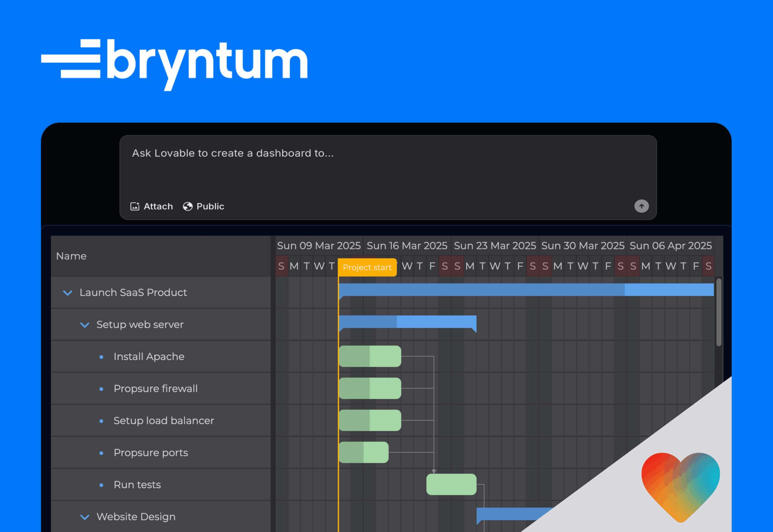This screenshot has width=773, height=532.
Task: Click the bullet marker beside Run tests
Action: (x=101, y=485)
